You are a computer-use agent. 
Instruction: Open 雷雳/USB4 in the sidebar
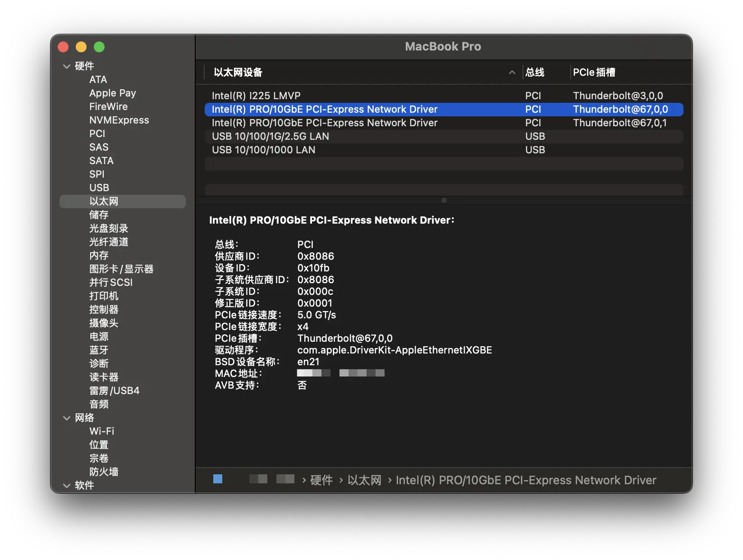(114, 390)
